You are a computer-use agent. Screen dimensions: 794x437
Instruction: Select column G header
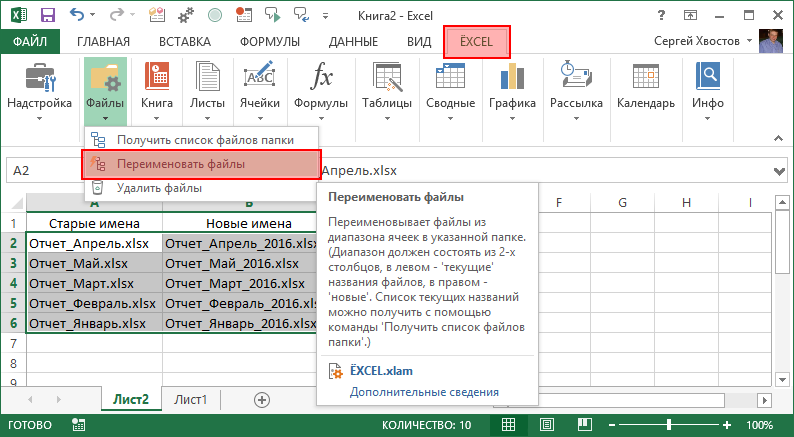tap(622, 203)
